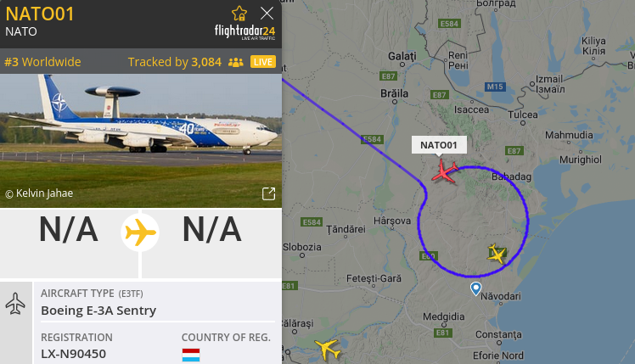Viewport: 635px width, 364px height.
Task: Click the trackers people icon
Action: click(236, 62)
